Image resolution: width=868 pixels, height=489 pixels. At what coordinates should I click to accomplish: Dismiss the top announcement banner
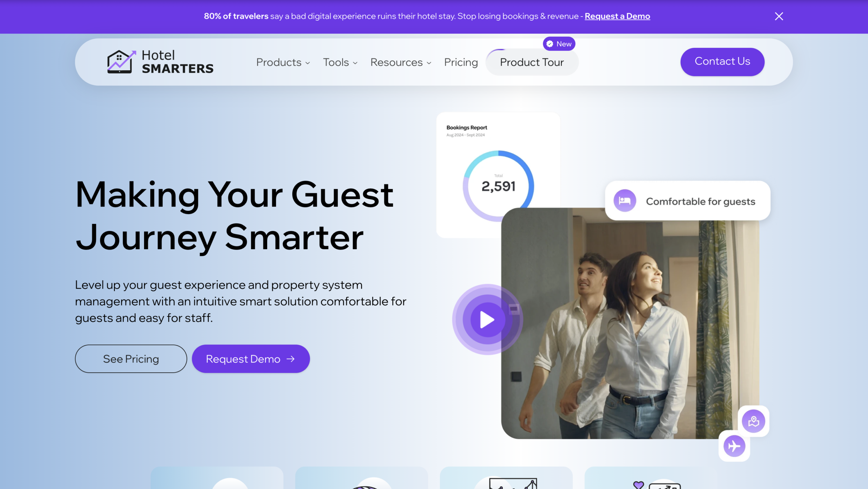[x=779, y=16]
